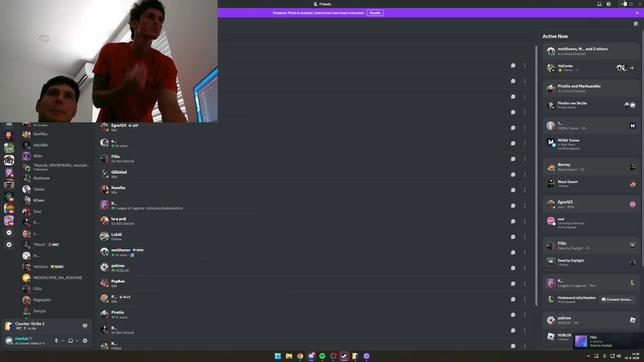This screenshot has width=644, height=362.
Task: Open Google Chrome from taskbar
Action: point(300,356)
